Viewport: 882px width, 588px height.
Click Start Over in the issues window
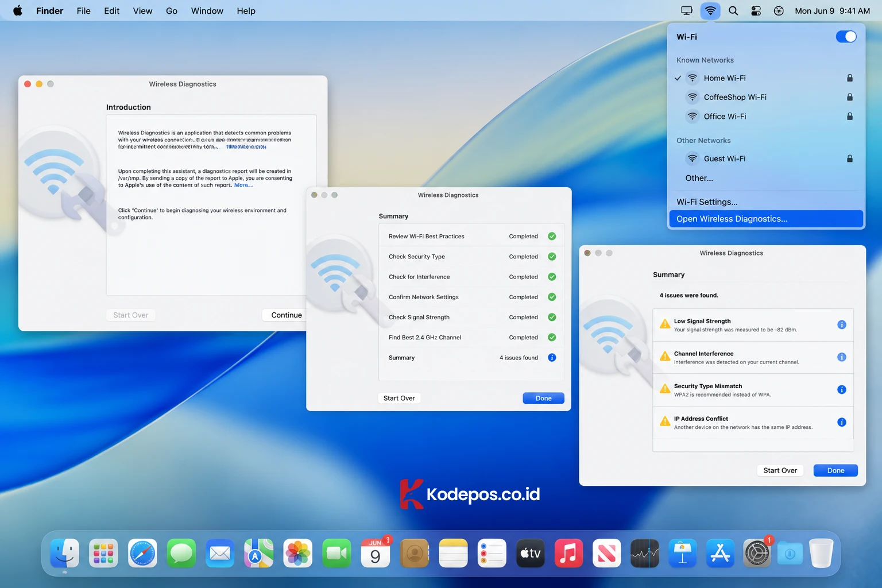click(x=780, y=470)
